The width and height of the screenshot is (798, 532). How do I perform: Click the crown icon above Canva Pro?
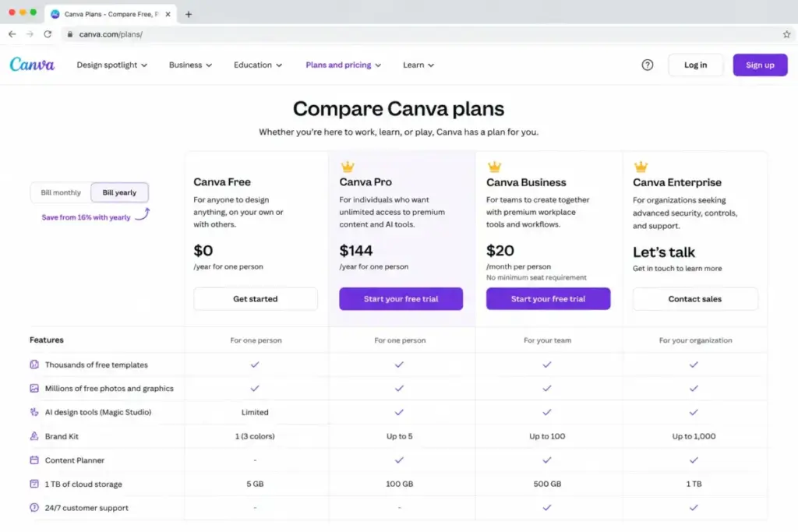[x=348, y=167]
